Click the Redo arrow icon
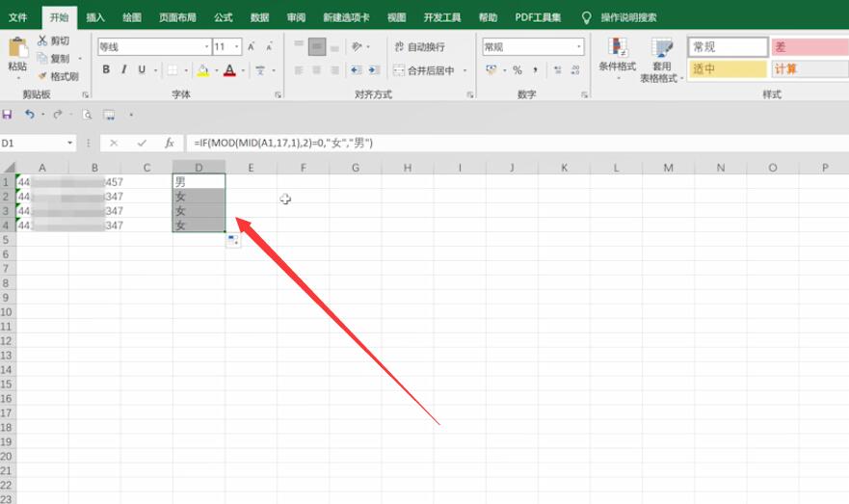849x504 pixels. pyautogui.click(x=58, y=115)
